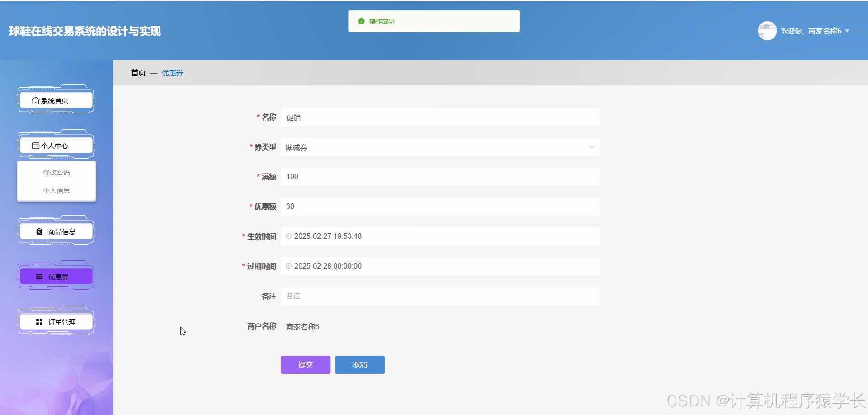Viewport: 868px width, 415px height.
Task: Select the 优惠券 list icon in sidebar
Action: click(38, 277)
